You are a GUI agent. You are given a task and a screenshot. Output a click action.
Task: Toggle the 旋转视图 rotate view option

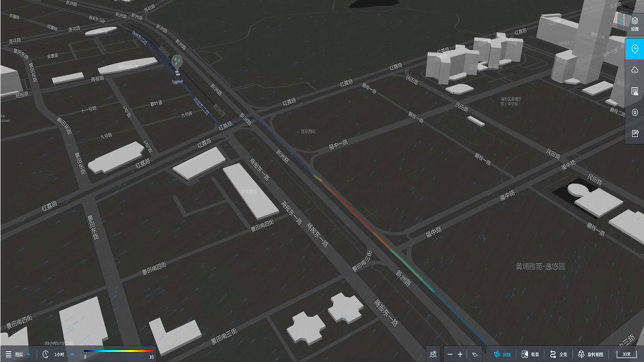[590, 354]
